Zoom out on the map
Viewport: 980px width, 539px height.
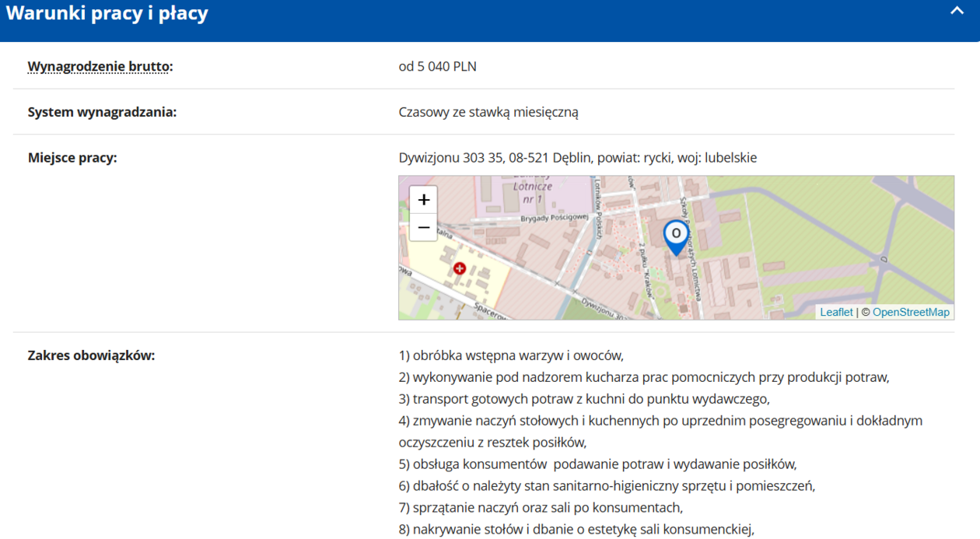423,228
